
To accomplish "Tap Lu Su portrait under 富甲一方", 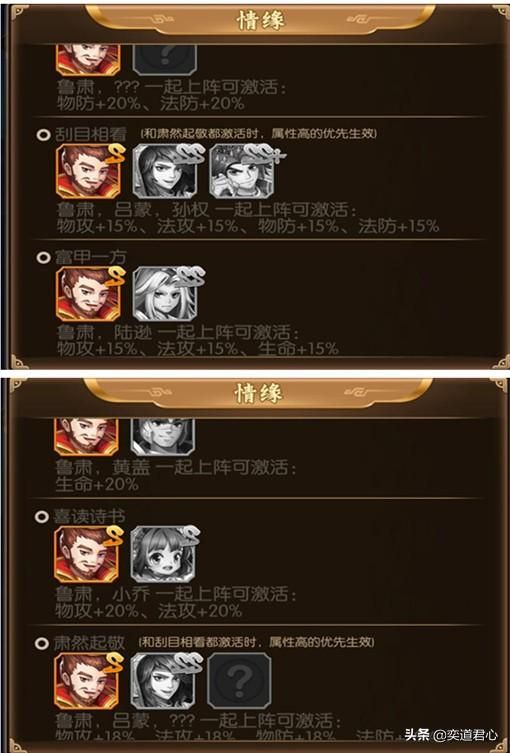I will coord(88,294).
